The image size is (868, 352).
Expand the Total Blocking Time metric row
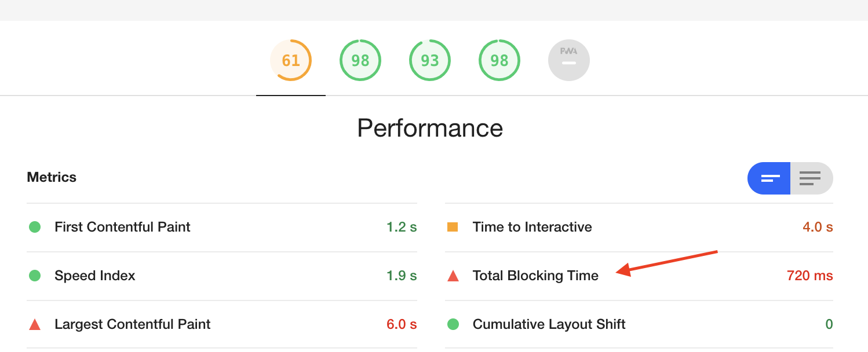(x=639, y=276)
